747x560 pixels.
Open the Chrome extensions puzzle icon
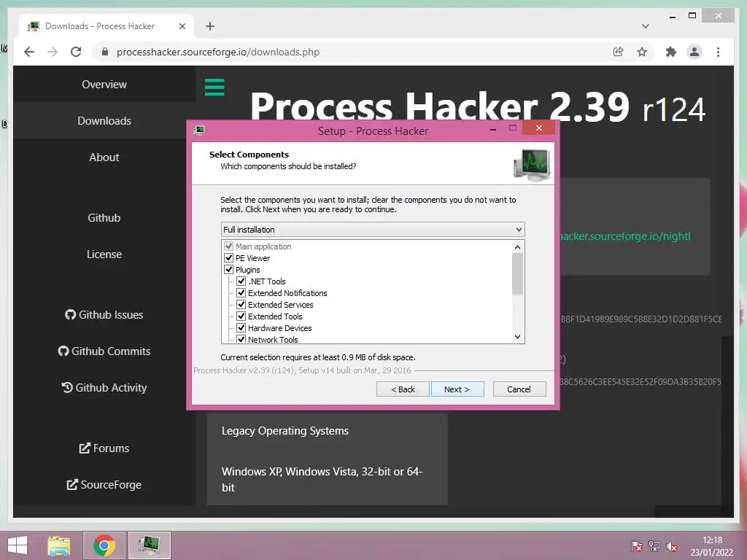pyautogui.click(x=671, y=52)
